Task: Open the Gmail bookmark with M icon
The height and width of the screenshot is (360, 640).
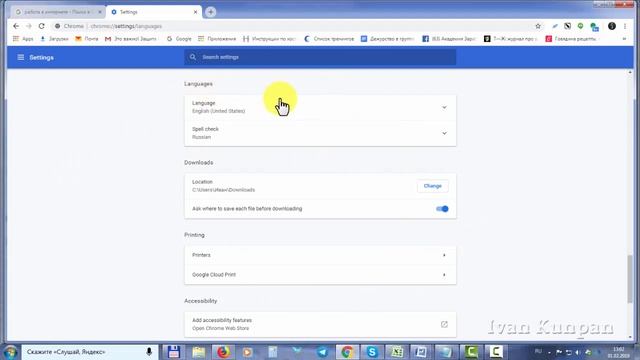Action: click(x=131, y=39)
